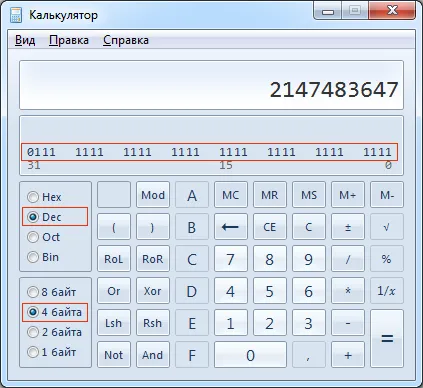
Task: Click the hex digit E button
Action: [x=192, y=323]
